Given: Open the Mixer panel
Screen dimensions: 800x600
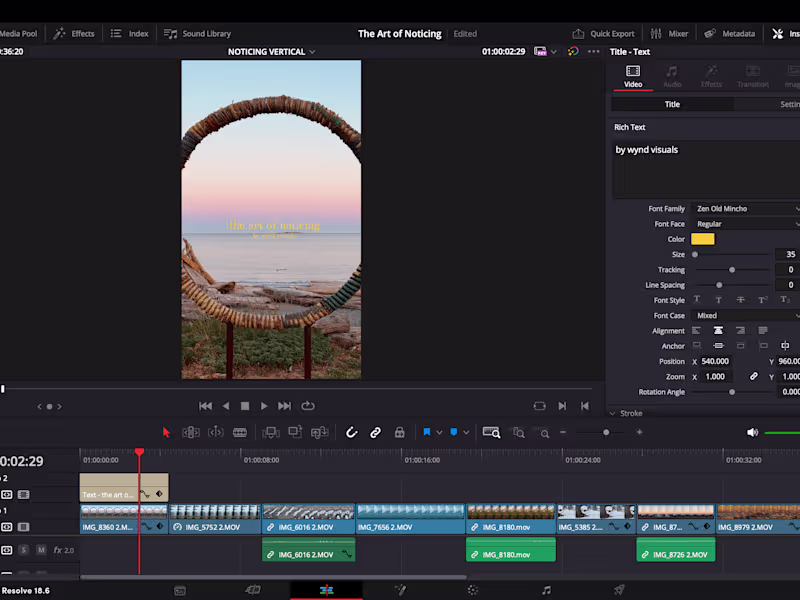Looking at the screenshot, I should [669, 34].
